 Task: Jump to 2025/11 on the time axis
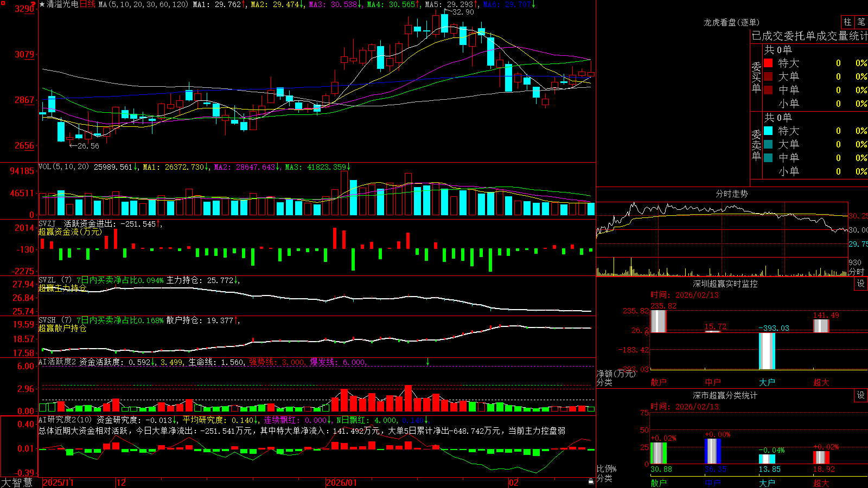coord(59,483)
